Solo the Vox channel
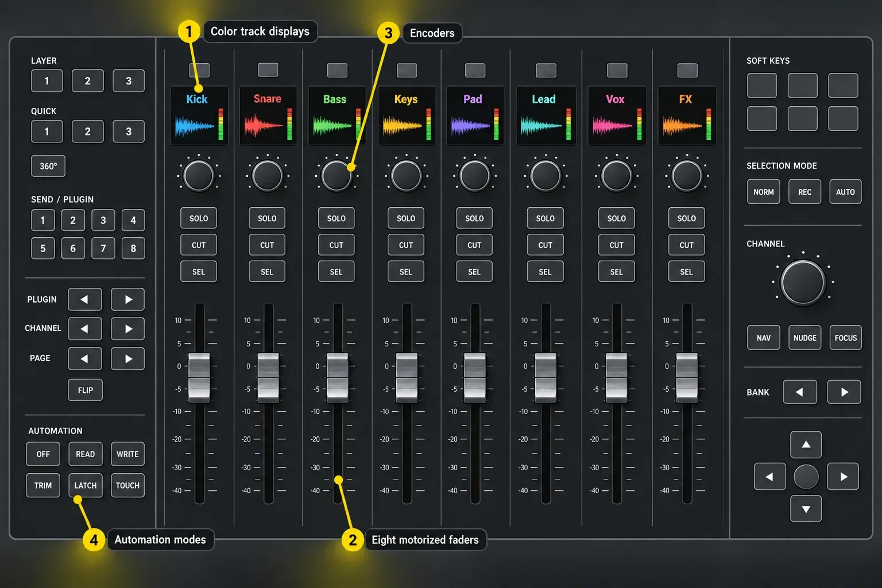This screenshot has width=882, height=588. click(x=617, y=218)
